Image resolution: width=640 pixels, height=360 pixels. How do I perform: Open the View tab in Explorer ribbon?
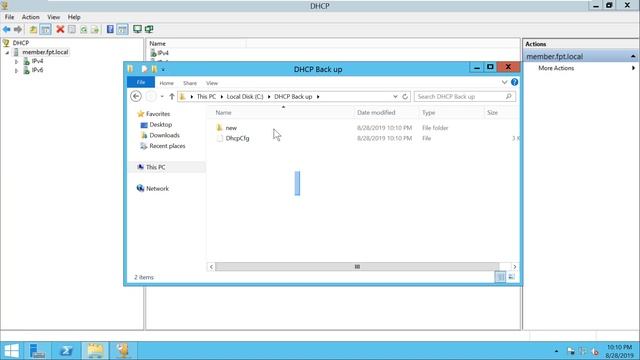point(212,83)
